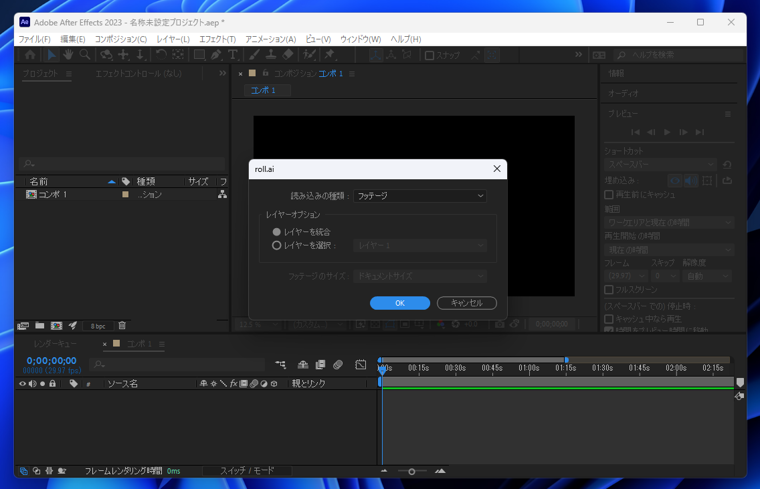This screenshot has width=760, height=489.
Task: Click the work area end handle
Action: 567,360
